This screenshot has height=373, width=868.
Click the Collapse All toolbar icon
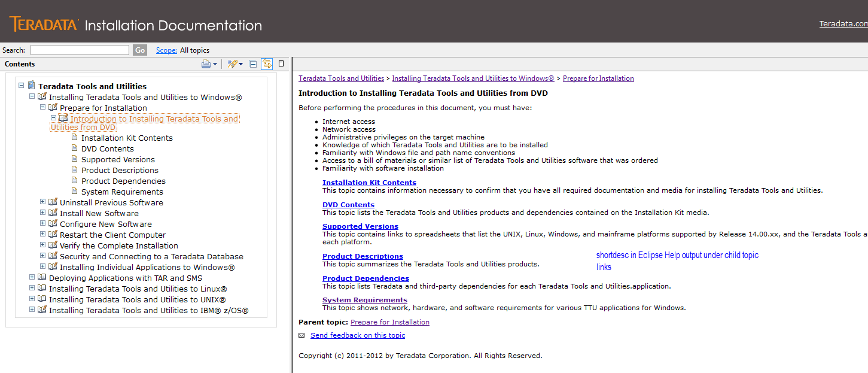253,64
